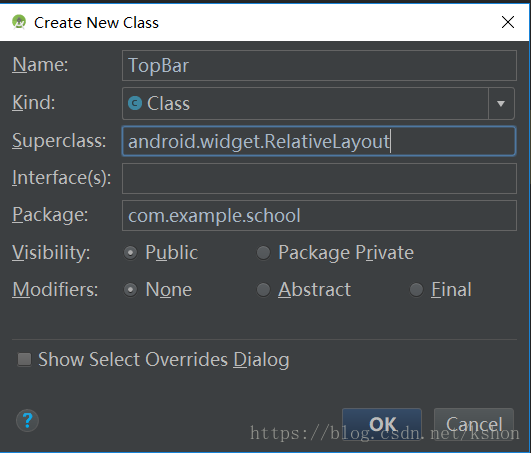Select Package Private visibility option
This screenshot has height=453, width=531.
point(263,253)
